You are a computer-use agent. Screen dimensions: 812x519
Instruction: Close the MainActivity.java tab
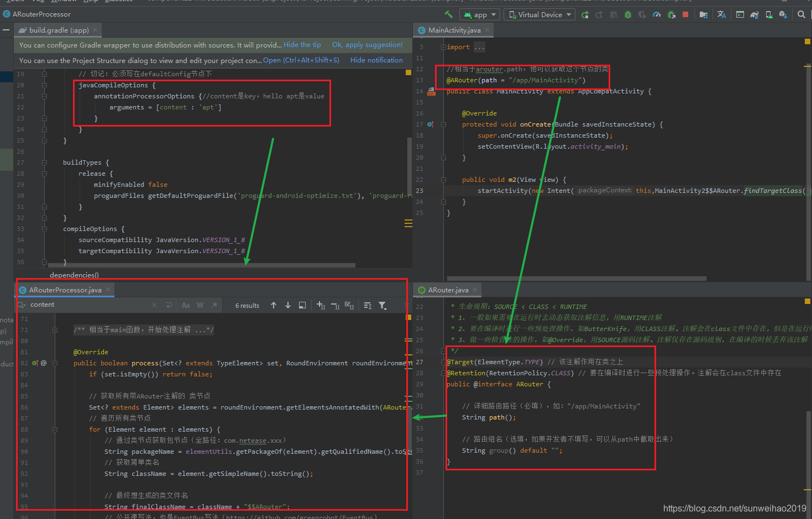coord(487,30)
